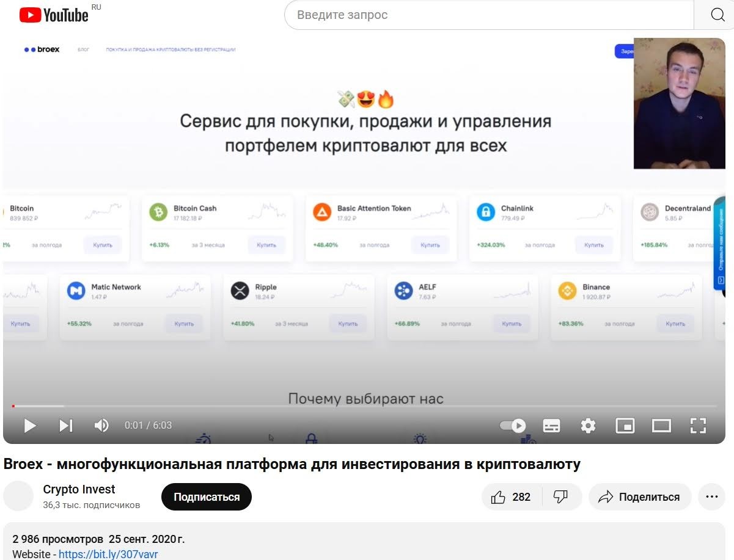The height and width of the screenshot is (560, 734).
Task: Click the video title text
Action: 292,464
